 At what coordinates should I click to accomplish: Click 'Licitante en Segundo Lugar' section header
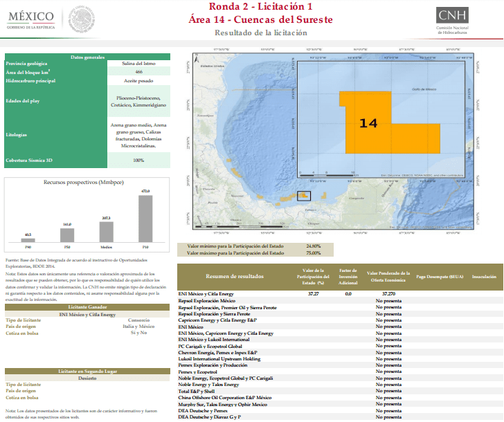[87, 371]
